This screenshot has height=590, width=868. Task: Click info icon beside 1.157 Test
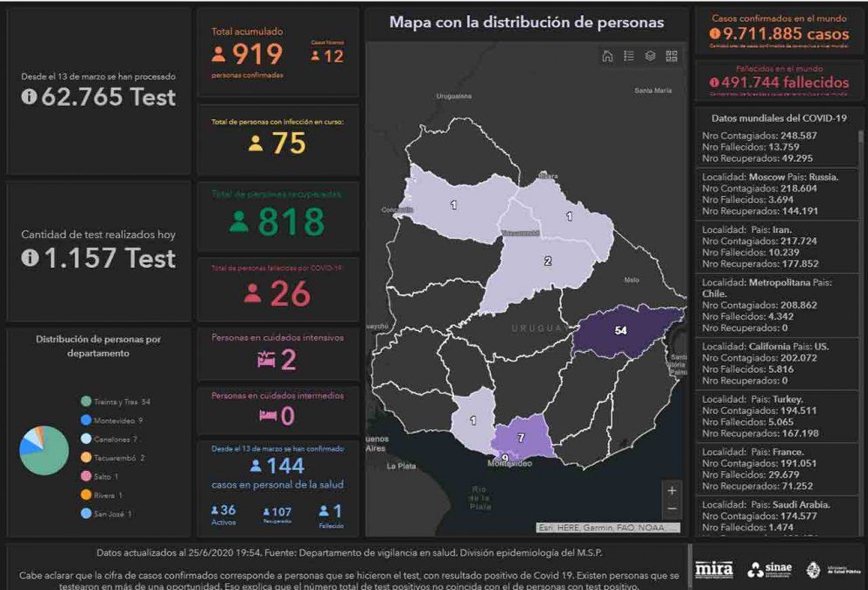pos(29,258)
